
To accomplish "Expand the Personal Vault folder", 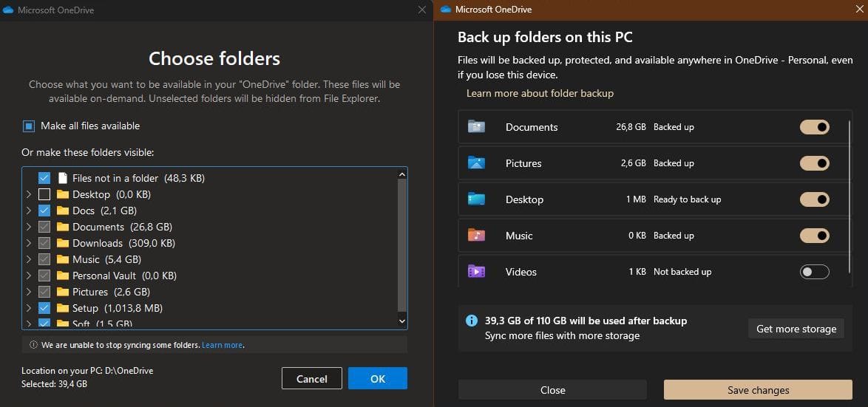I will 29,276.
